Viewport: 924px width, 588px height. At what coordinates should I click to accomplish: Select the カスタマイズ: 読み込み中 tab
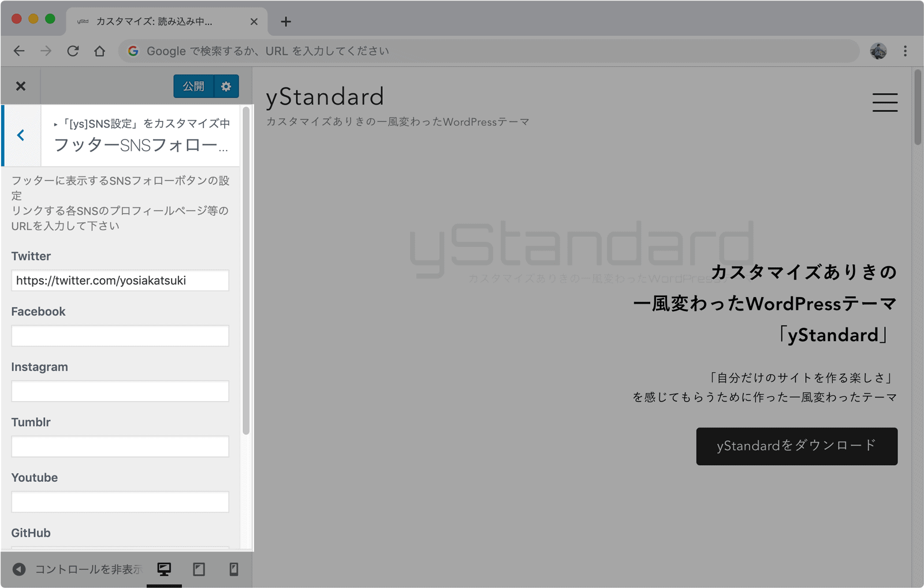166,22
